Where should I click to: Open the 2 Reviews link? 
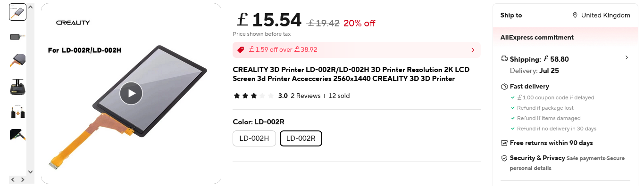(306, 96)
